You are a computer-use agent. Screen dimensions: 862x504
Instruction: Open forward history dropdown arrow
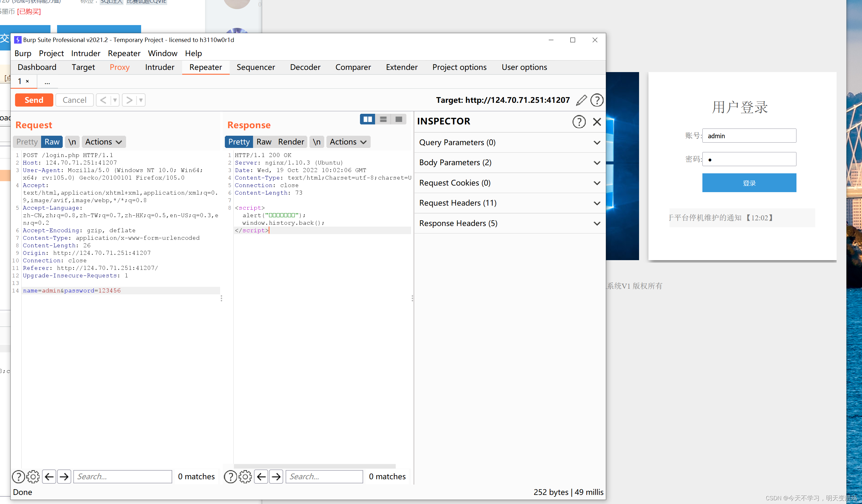pos(141,100)
